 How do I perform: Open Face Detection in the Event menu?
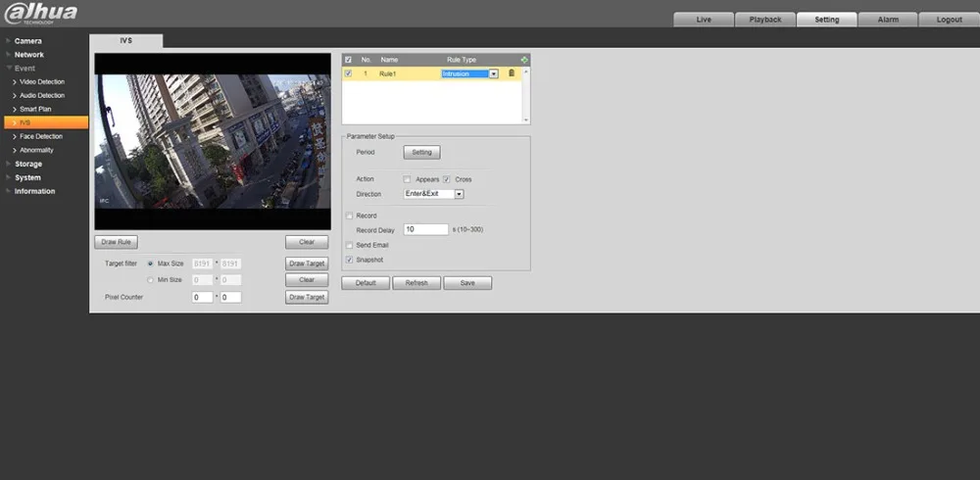(x=41, y=136)
